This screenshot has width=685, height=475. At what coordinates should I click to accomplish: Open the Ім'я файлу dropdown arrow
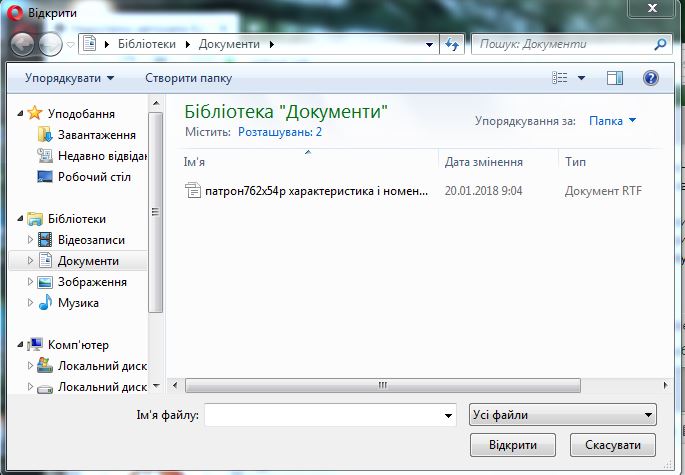(448, 415)
